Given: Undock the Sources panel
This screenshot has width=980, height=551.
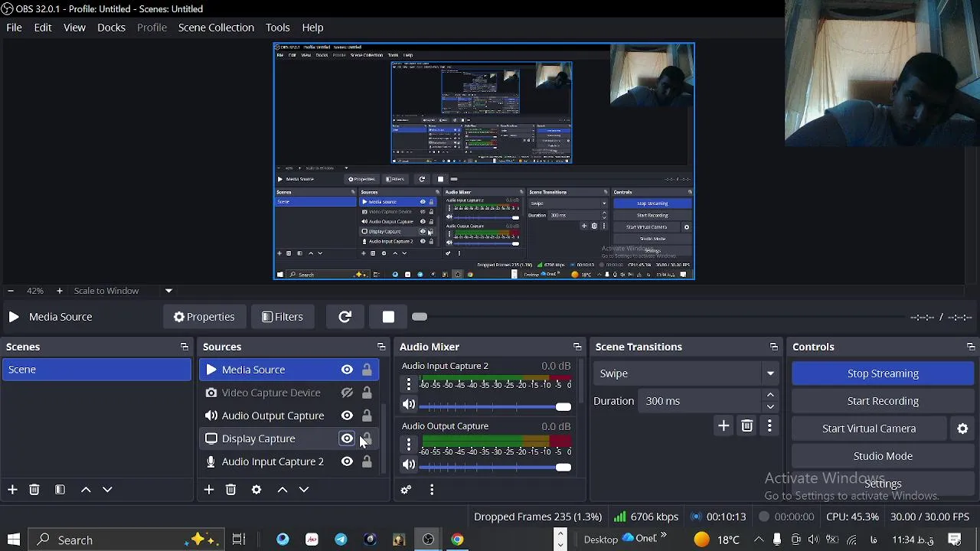Looking at the screenshot, I should (x=381, y=347).
